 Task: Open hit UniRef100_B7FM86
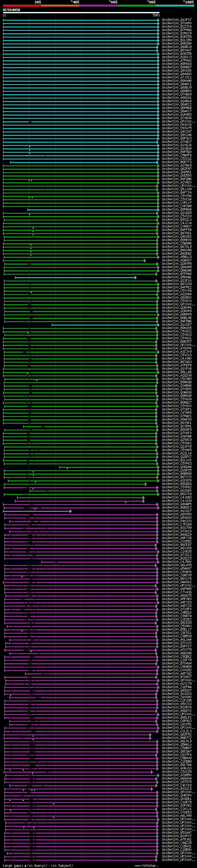(x=177, y=30)
